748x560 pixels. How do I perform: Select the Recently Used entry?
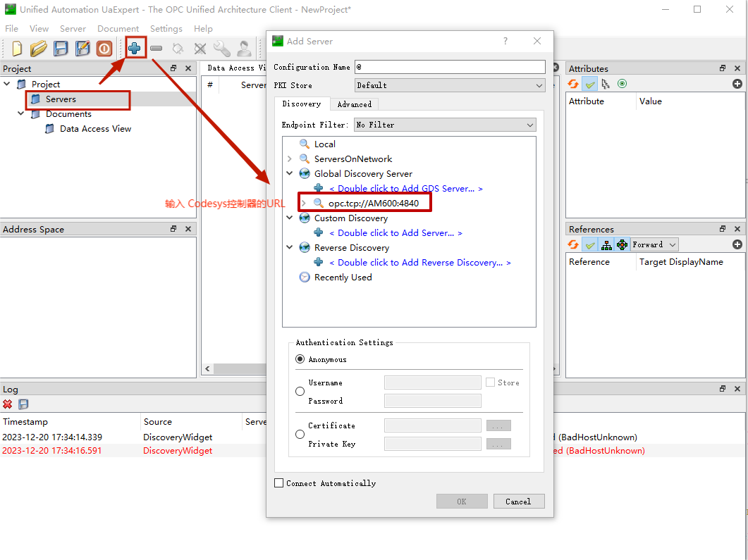pos(343,277)
